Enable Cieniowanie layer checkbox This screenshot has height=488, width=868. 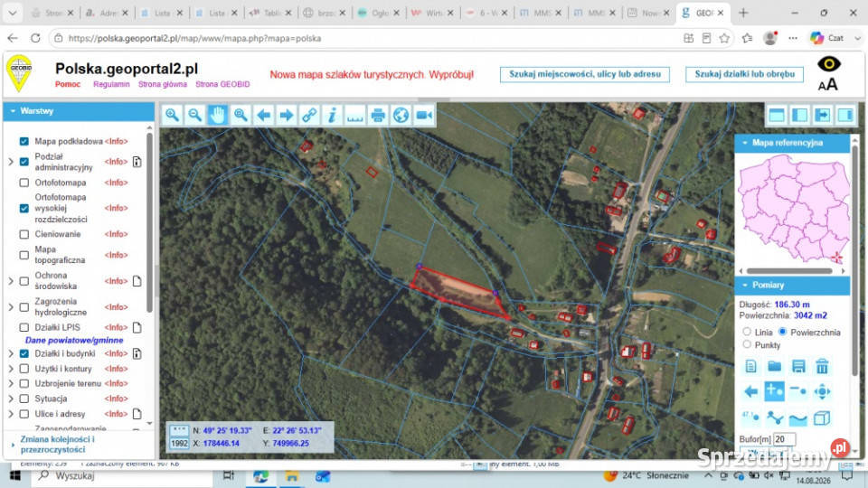tap(24, 234)
